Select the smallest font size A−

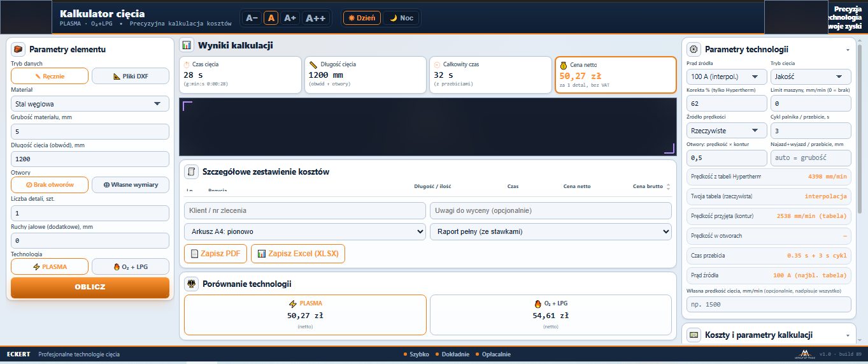(252, 18)
